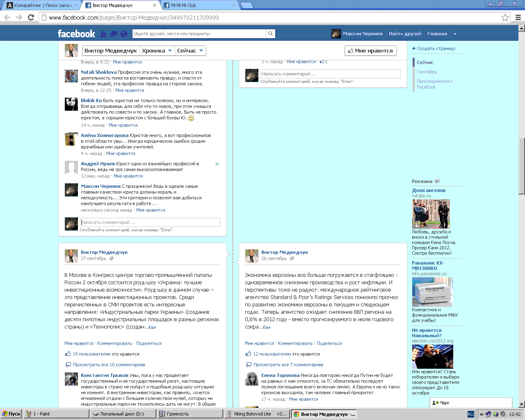The image size is (525, 420).
Task: Open Локальный диск (D:) from the taskbar
Action: (x=123, y=414)
